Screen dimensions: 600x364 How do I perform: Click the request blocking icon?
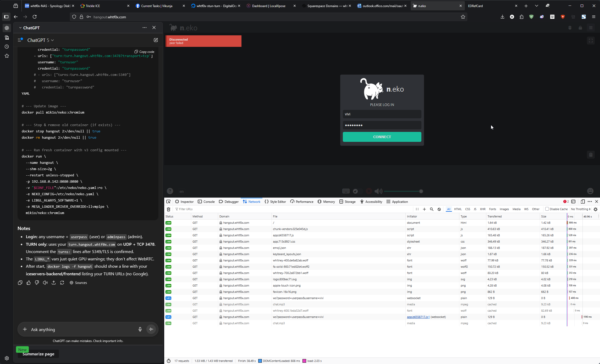point(439,209)
